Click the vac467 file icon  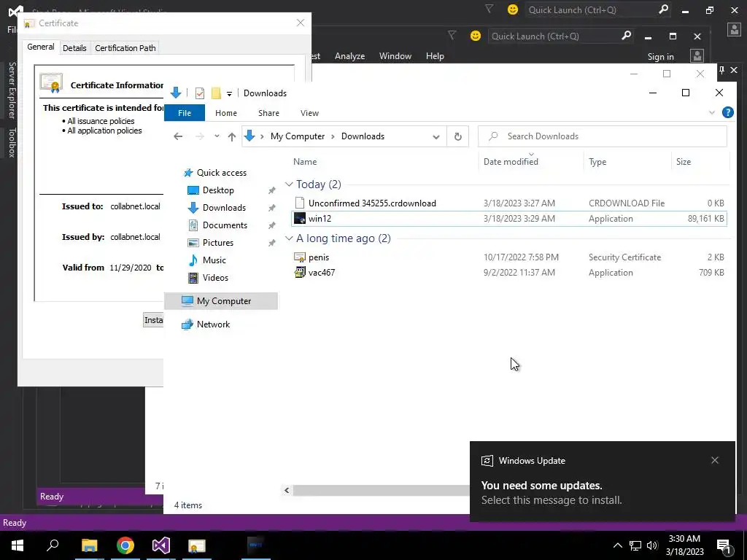[x=300, y=273]
